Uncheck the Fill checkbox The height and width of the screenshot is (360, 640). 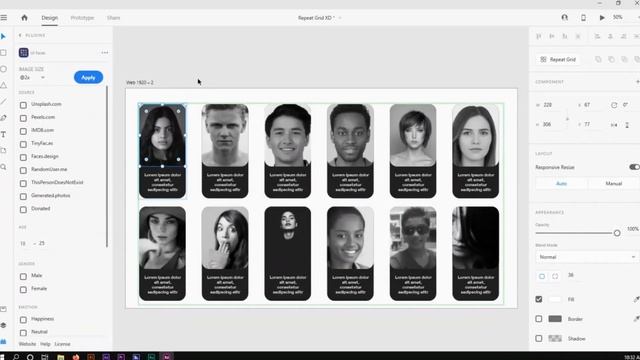pos(539,299)
